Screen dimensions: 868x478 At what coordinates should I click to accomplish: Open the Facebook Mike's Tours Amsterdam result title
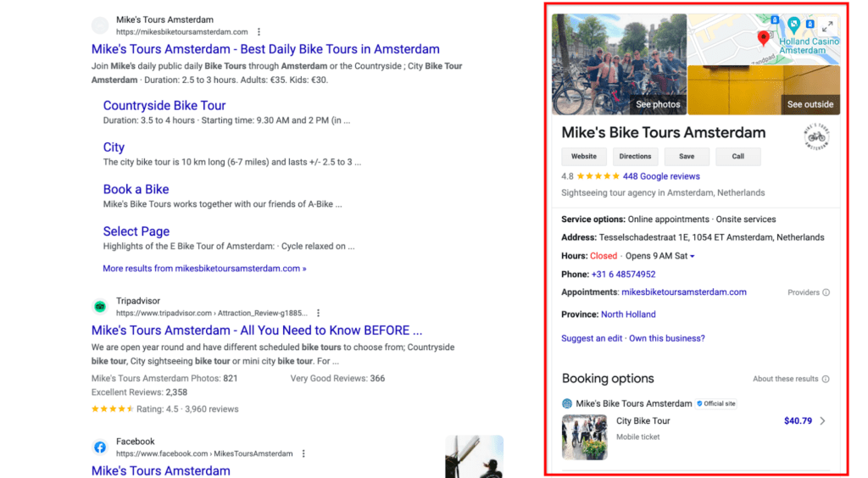[160, 471]
